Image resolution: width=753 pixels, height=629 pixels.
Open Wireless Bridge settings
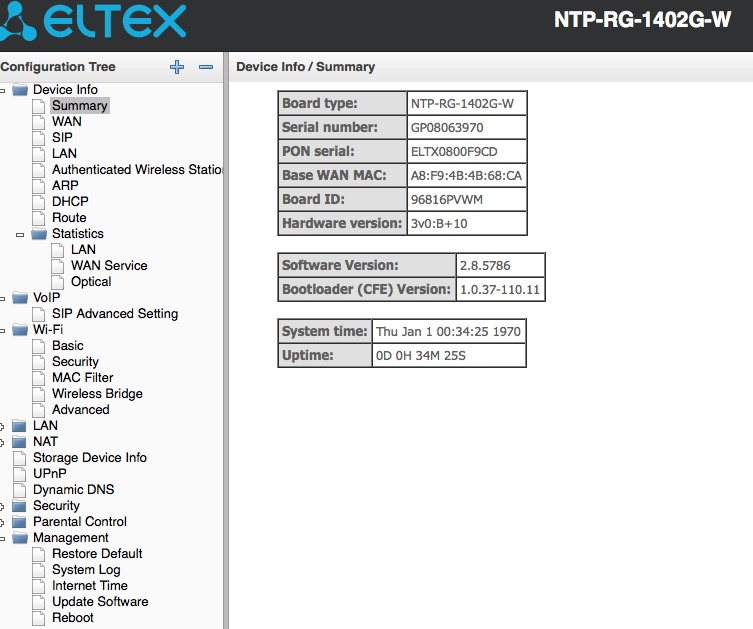pos(97,394)
